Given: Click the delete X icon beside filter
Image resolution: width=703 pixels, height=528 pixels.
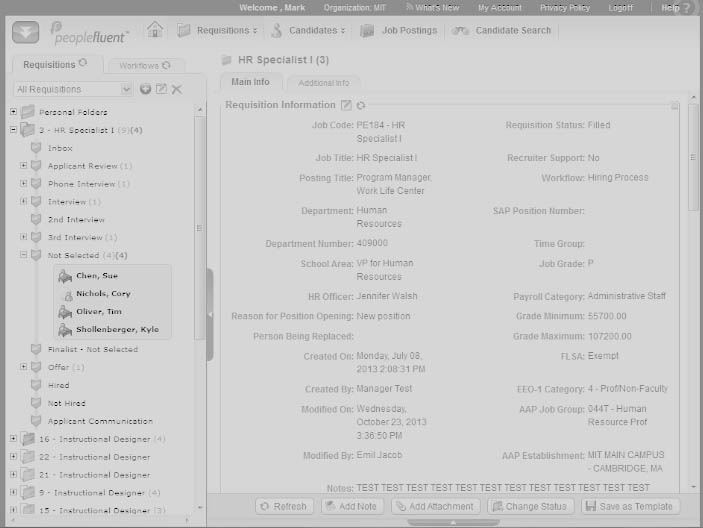Looking at the screenshot, I should tap(177, 89).
